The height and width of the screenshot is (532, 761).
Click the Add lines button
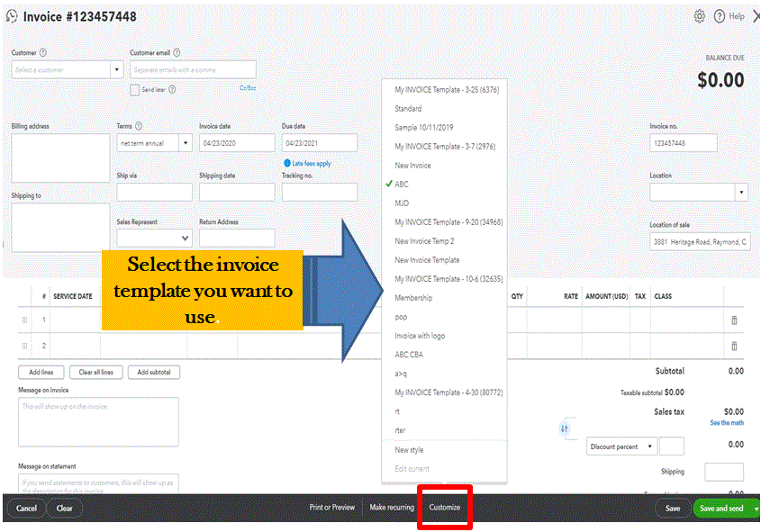click(x=41, y=372)
